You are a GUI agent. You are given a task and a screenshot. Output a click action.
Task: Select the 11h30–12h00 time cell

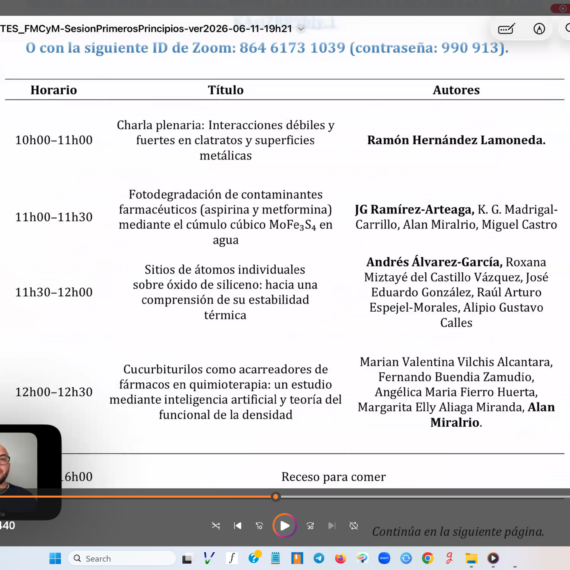pyautogui.click(x=54, y=292)
